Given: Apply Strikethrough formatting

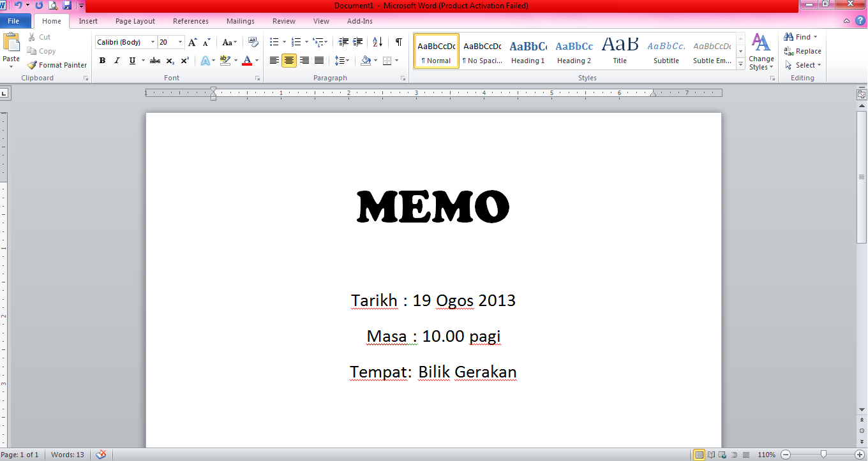Looking at the screenshot, I should (x=155, y=61).
